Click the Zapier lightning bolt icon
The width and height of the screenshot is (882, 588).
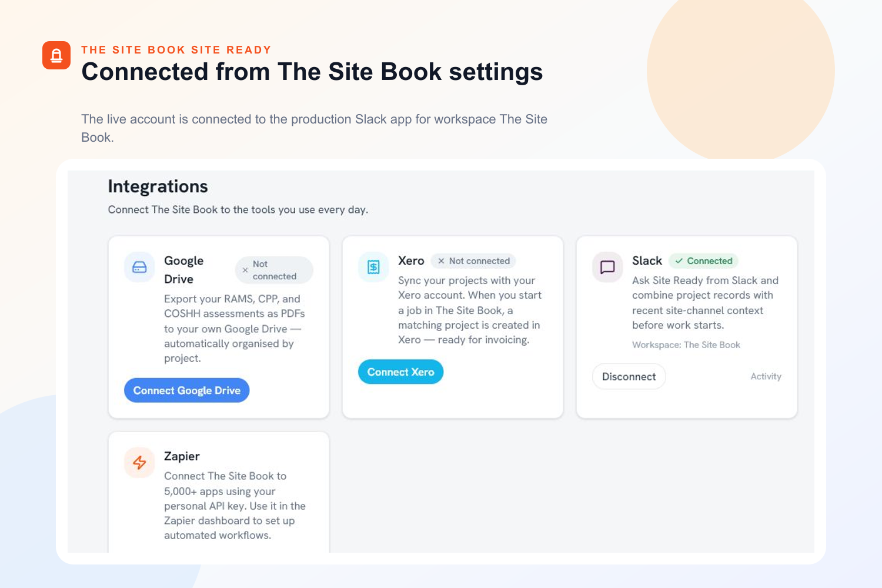[139, 463]
